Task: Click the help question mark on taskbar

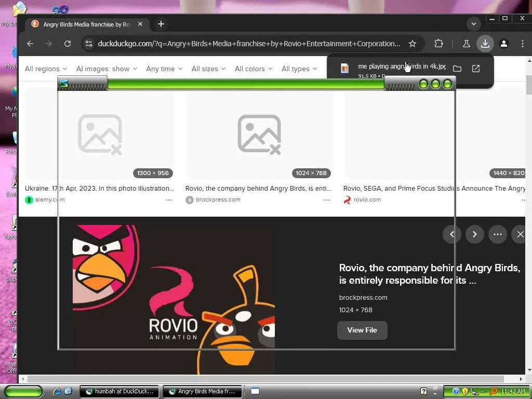Action: tap(423, 392)
